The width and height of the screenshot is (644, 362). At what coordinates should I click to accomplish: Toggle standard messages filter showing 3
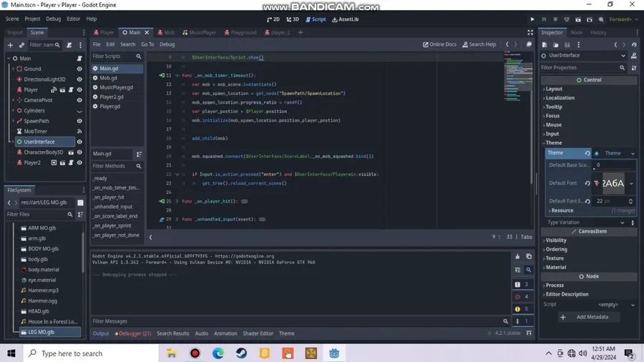click(x=522, y=284)
